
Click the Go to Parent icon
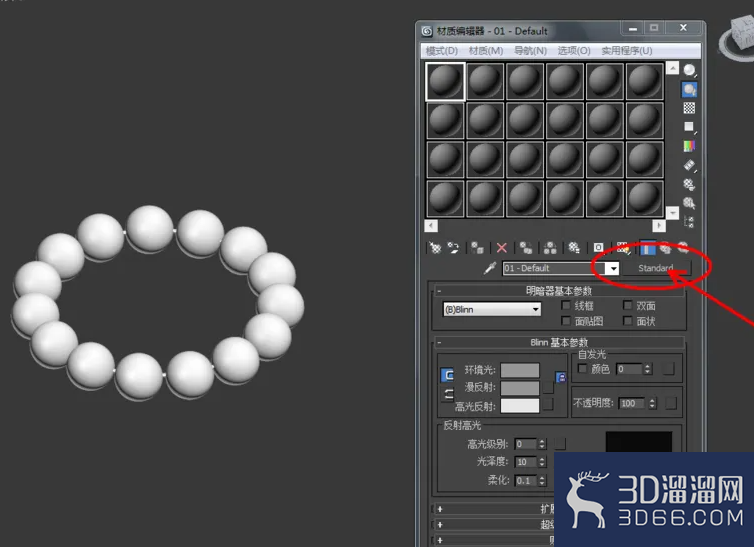(666, 248)
